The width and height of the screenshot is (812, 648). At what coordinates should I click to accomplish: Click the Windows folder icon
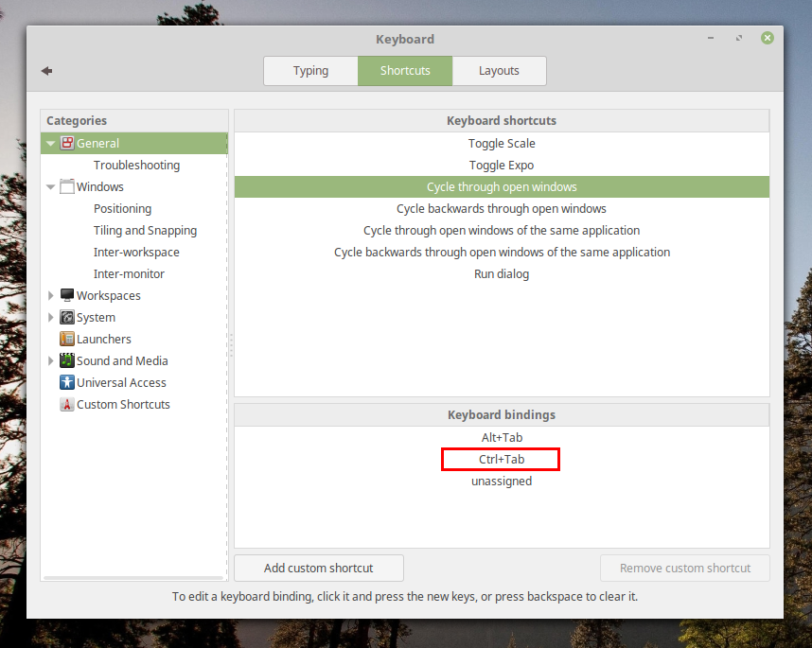pyautogui.click(x=67, y=187)
